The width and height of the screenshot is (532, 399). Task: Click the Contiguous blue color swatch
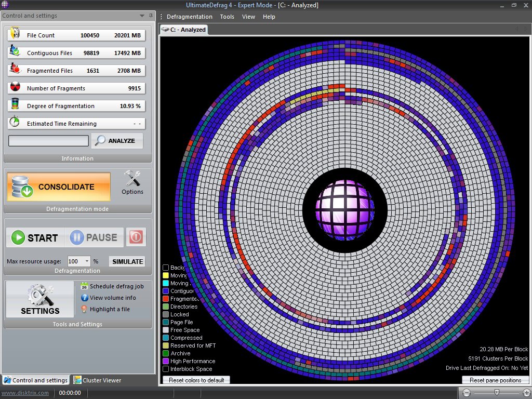(x=166, y=291)
